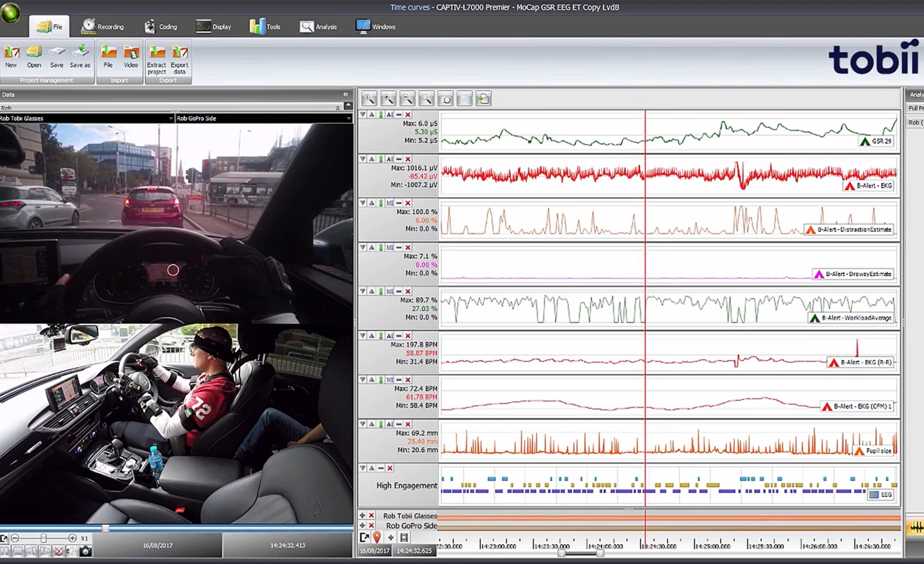Move High Engagement row down with triangle
Image resolution: width=924 pixels, height=564 pixels.
click(363, 468)
